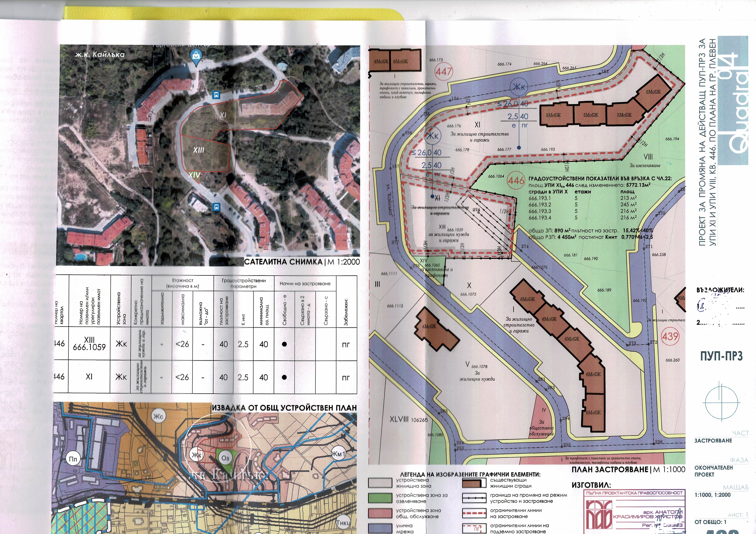Image resolution: width=756 pixels, height=534 pixels.
Task: Click the lower bus stop icon on satellite photo
Action: click(216, 207)
